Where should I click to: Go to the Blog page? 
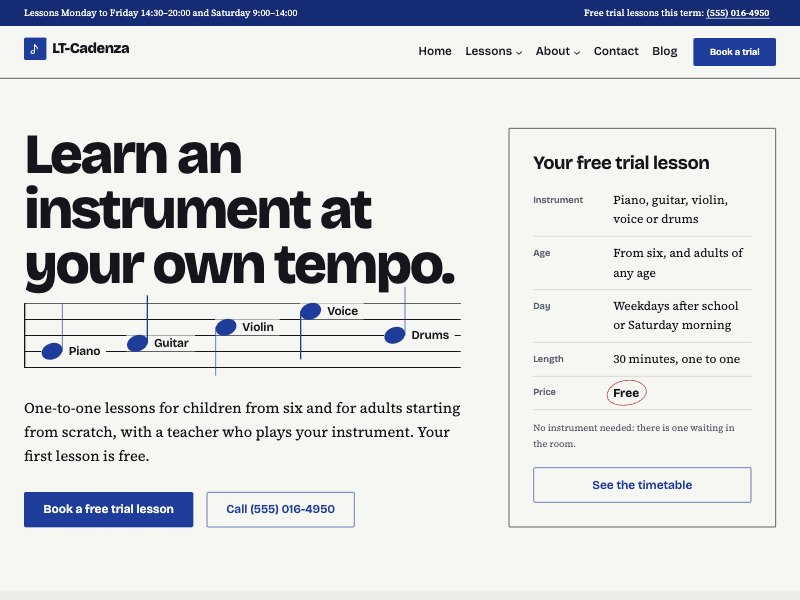664,51
